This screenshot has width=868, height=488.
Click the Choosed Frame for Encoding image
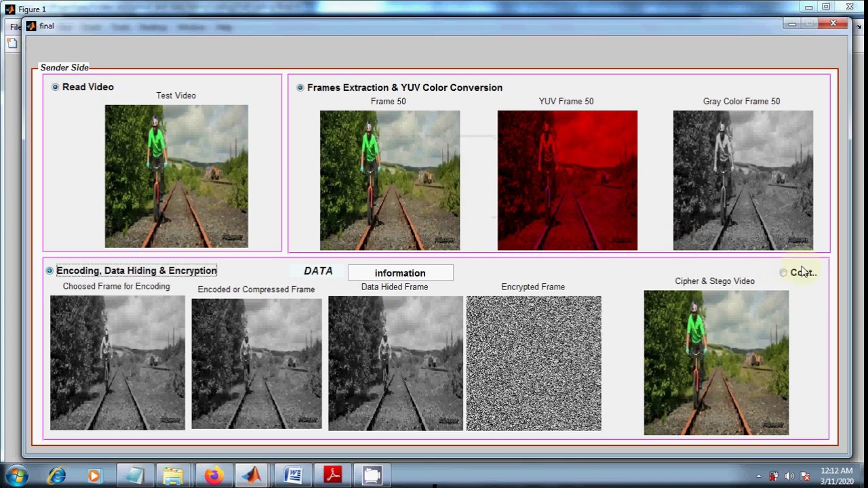pos(117,363)
